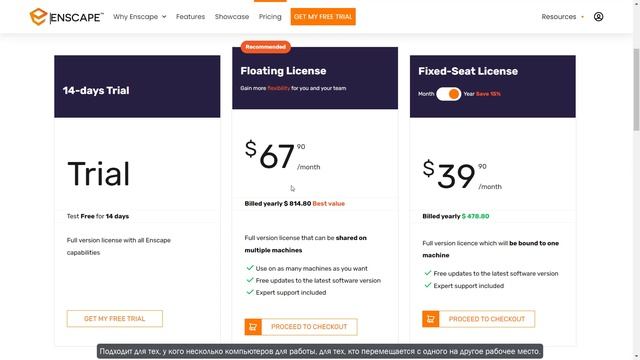Select the Year Save 15% label
This screenshot has height=360, width=640.
pyautogui.click(x=482, y=94)
